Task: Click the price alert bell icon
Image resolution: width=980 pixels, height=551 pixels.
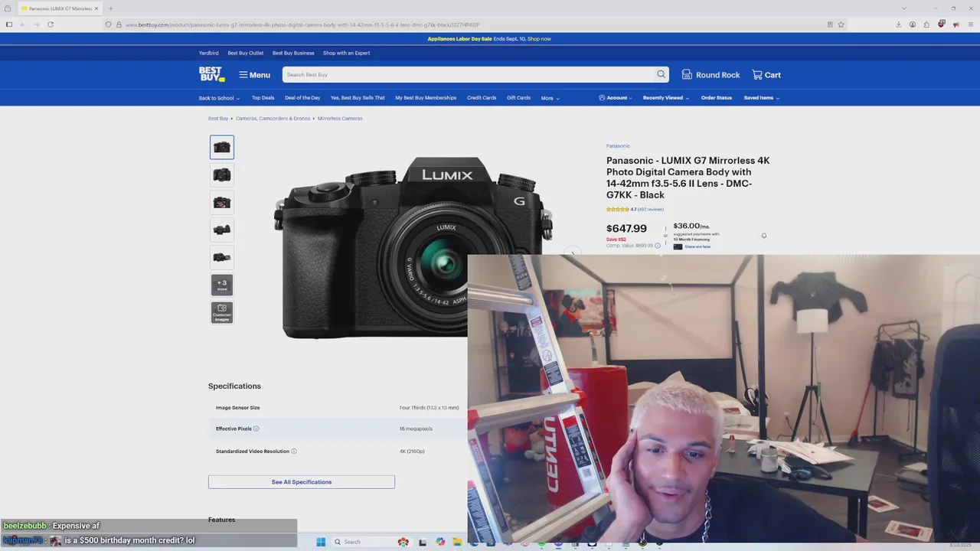Action: tap(763, 236)
